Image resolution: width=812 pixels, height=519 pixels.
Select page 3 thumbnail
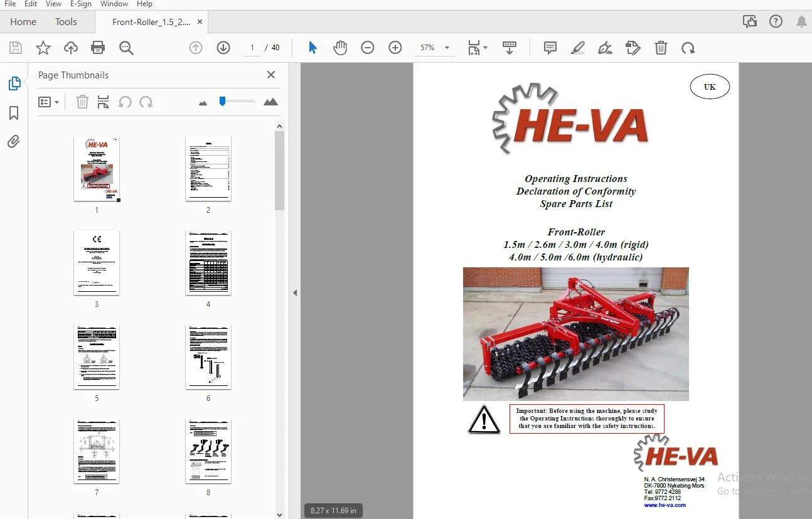tap(97, 263)
